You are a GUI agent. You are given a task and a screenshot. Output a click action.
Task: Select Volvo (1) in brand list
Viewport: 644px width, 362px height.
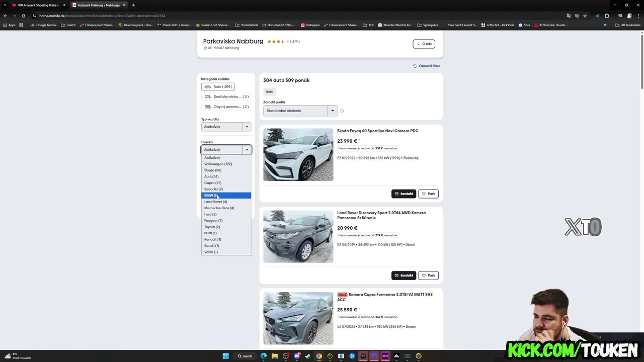click(226, 252)
